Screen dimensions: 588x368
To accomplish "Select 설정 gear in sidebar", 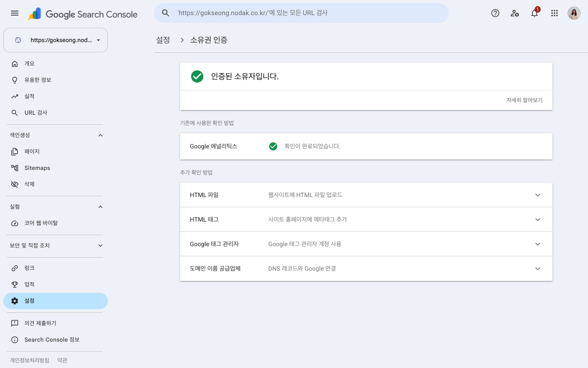I will 15,301.
